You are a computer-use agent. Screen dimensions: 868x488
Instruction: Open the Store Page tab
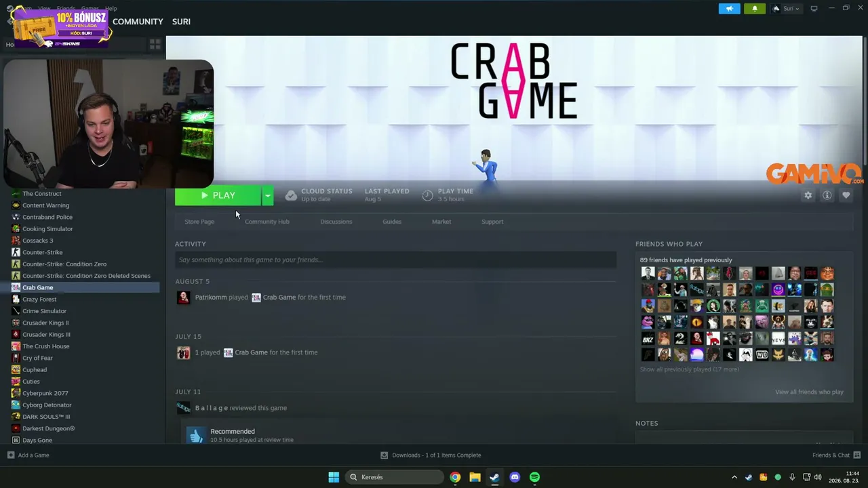click(199, 222)
